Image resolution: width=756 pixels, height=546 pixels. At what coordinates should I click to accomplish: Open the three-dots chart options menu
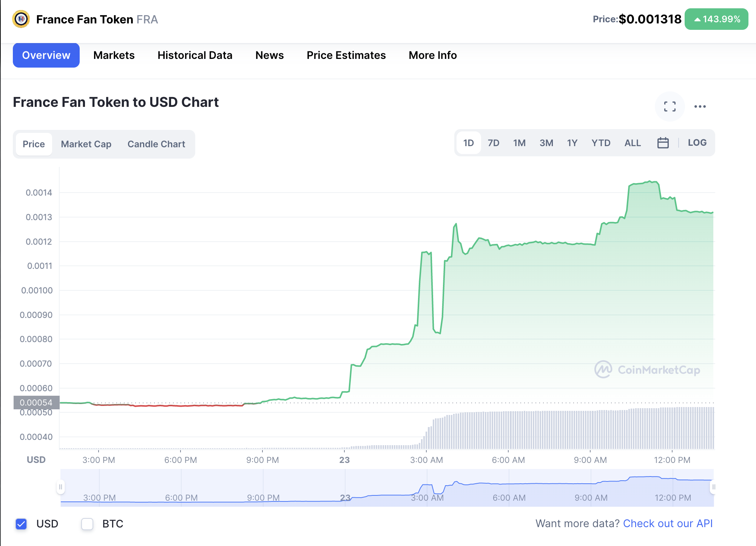coord(700,106)
